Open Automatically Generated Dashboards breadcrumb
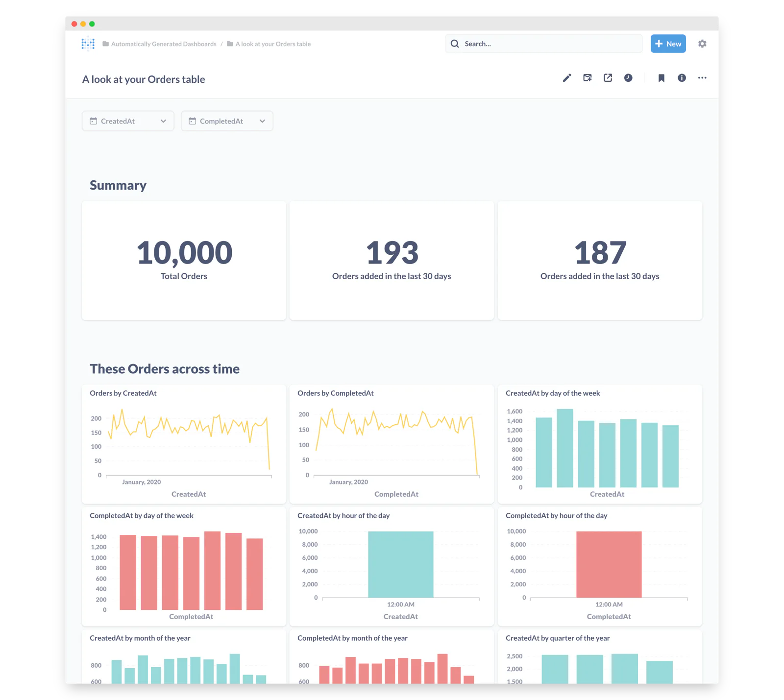The height and width of the screenshot is (700, 784). [164, 44]
